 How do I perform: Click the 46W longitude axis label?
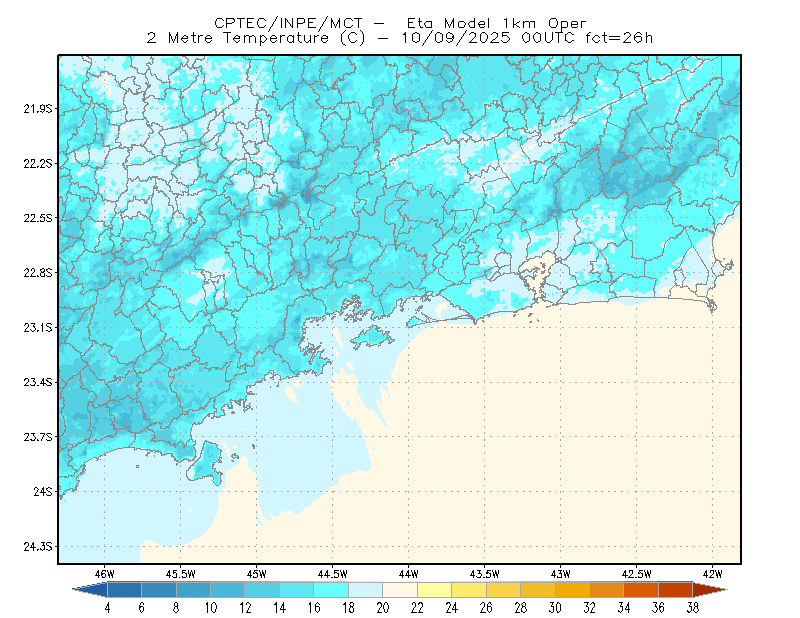[105, 574]
